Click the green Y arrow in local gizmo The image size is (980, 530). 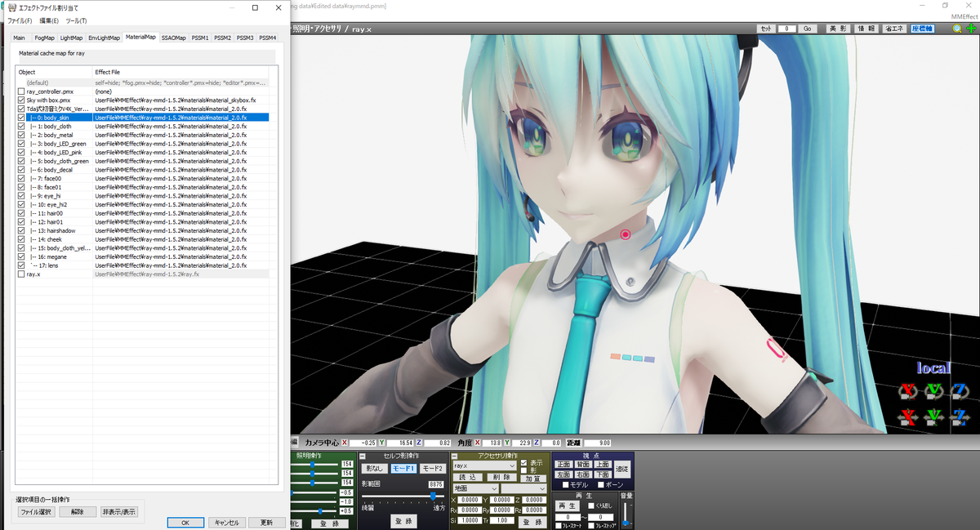pos(934,417)
